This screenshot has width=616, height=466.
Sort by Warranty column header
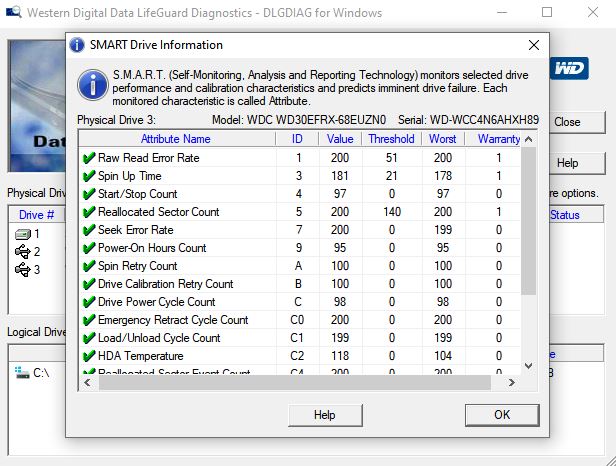click(x=493, y=139)
